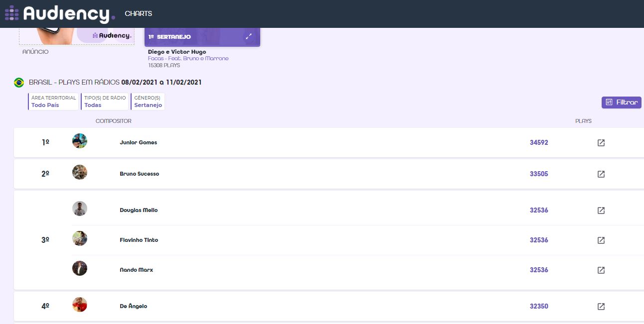Change Gênero(s) filter Sertanejo
Image resolution: width=644 pixels, height=324 pixels.
148,102
